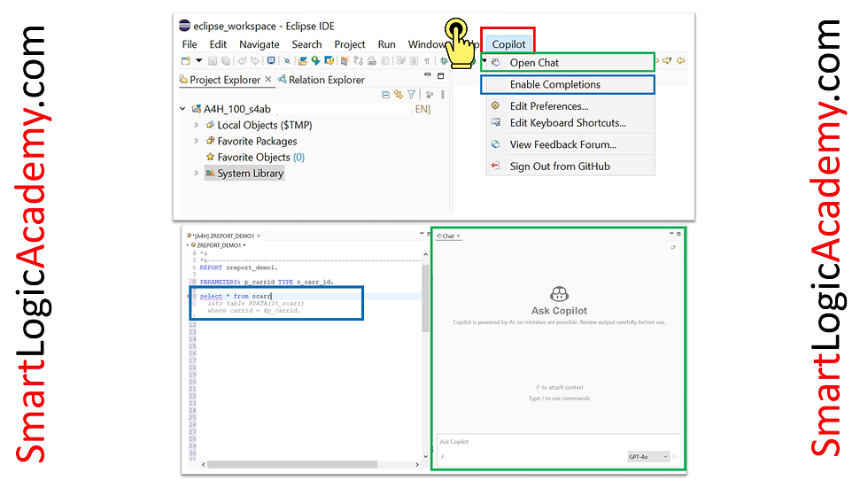Close the ZREPORT_DEMO1 editor tab
Image resolution: width=868 pixels, height=488 pixels.
click(259, 236)
